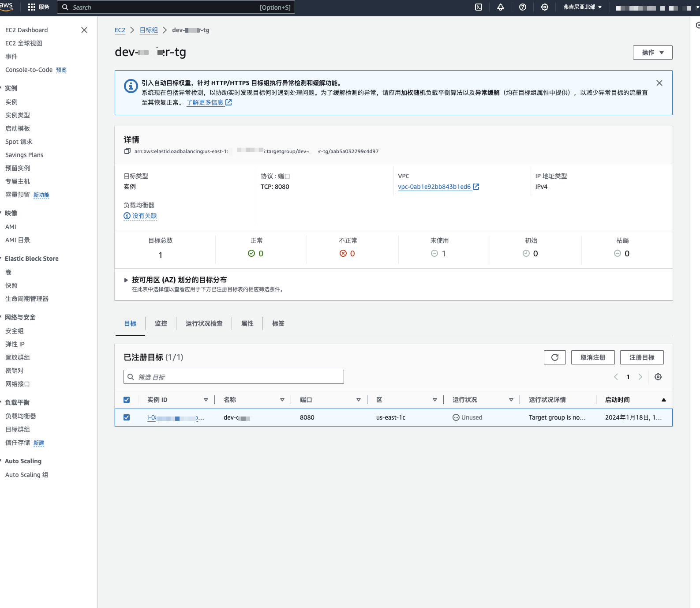Open 安全组 in the sidebar
Image resolution: width=700 pixels, height=608 pixels.
click(x=15, y=331)
